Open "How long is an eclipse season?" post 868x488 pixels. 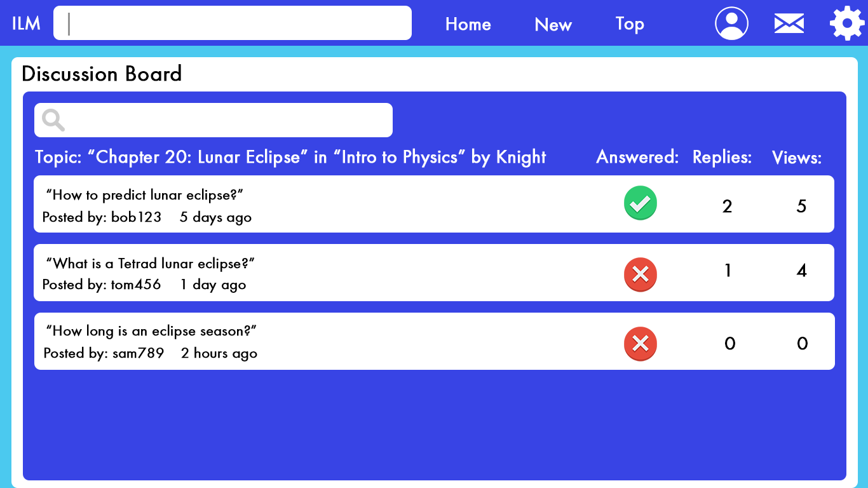coord(151,331)
